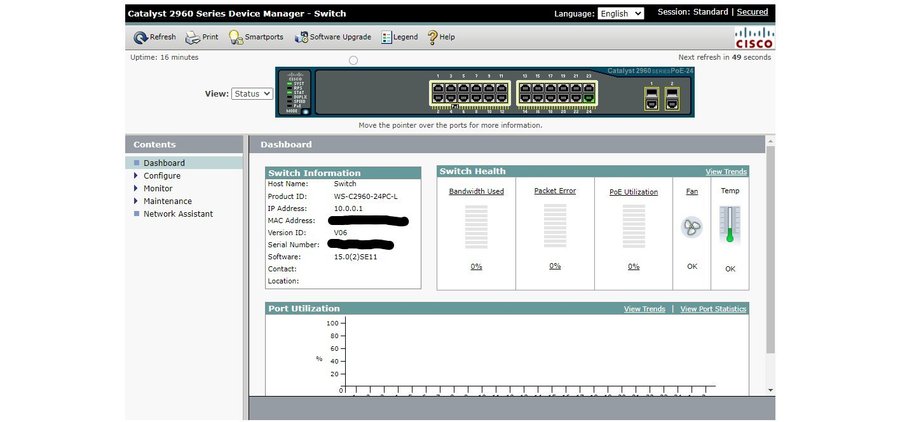900x422 pixels.
Task: Click the dashboard vertical scrollbar thumb
Action: [x=770, y=250]
